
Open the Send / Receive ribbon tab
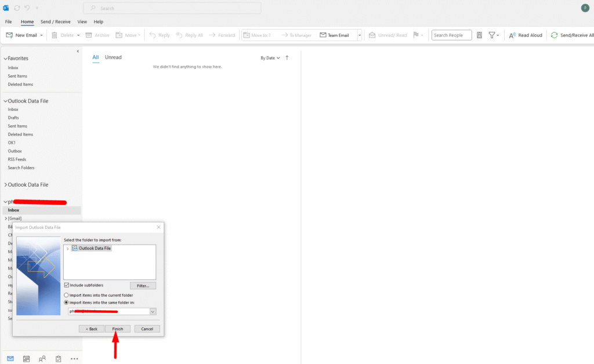tap(55, 21)
